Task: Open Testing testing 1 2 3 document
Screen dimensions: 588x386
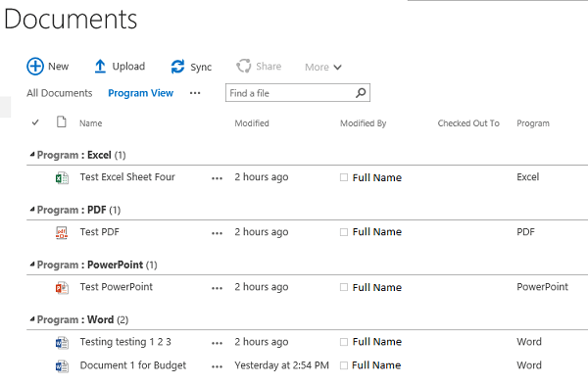Action: (x=125, y=342)
